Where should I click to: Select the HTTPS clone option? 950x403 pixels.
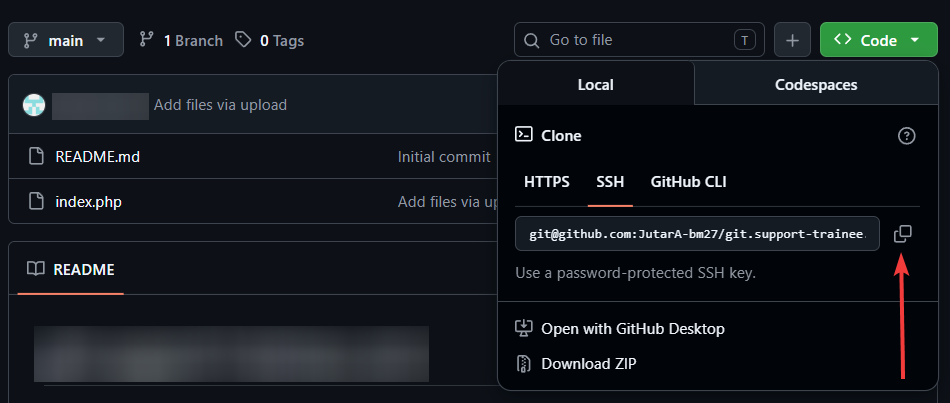546,182
